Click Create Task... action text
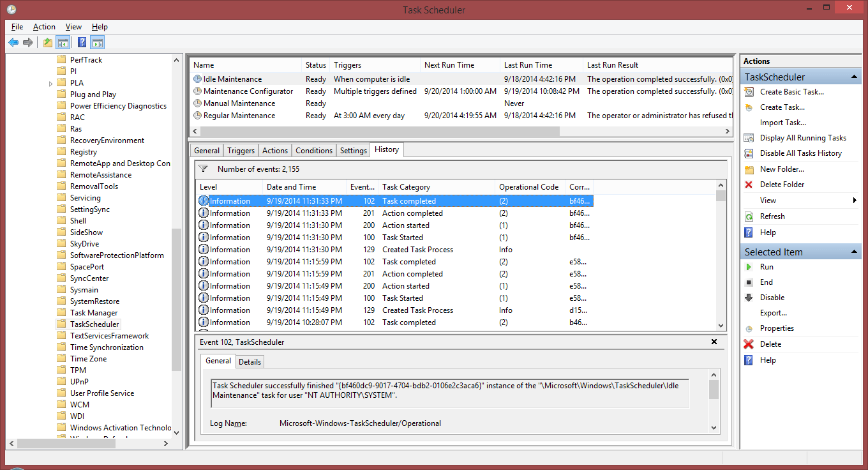This screenshot has width=868, height=470. tap(782, 107)
